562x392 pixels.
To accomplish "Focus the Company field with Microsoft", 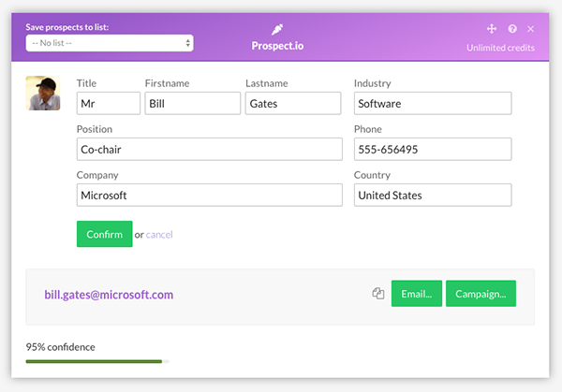I will pos(209,196).
